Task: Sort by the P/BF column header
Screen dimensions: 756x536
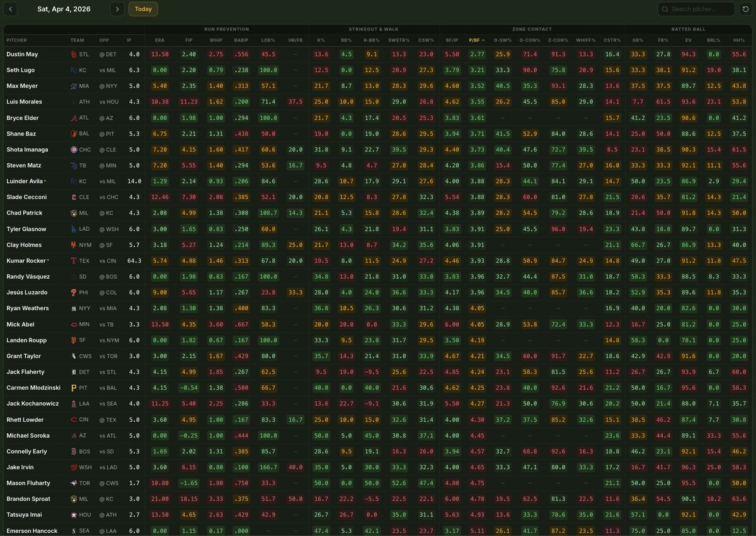Action: pyautogui.click(x=477, y=40)
